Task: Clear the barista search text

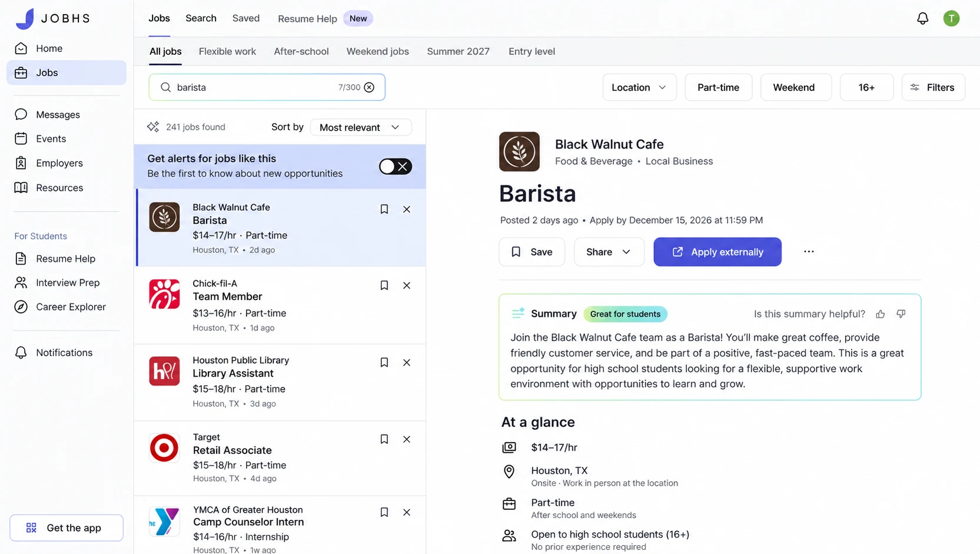Action: 369,87
